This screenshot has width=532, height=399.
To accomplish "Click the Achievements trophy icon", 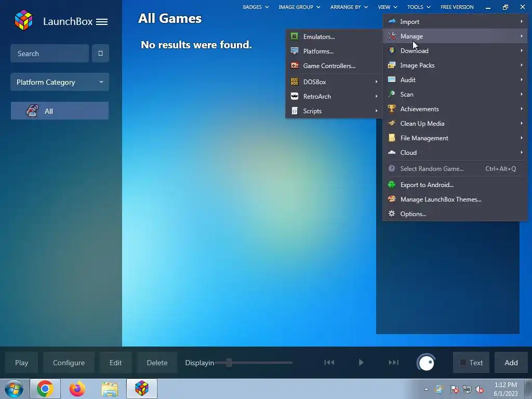I will 392,109.
